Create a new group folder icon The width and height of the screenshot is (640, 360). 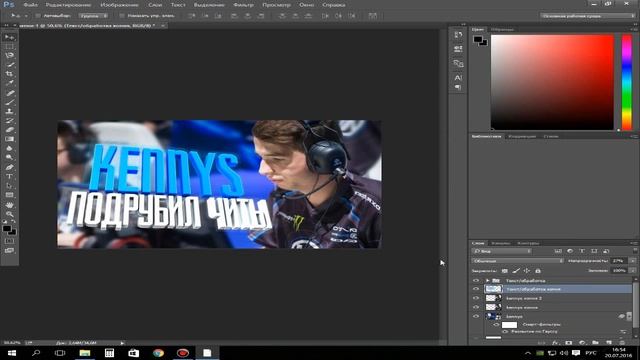[596, 343]
